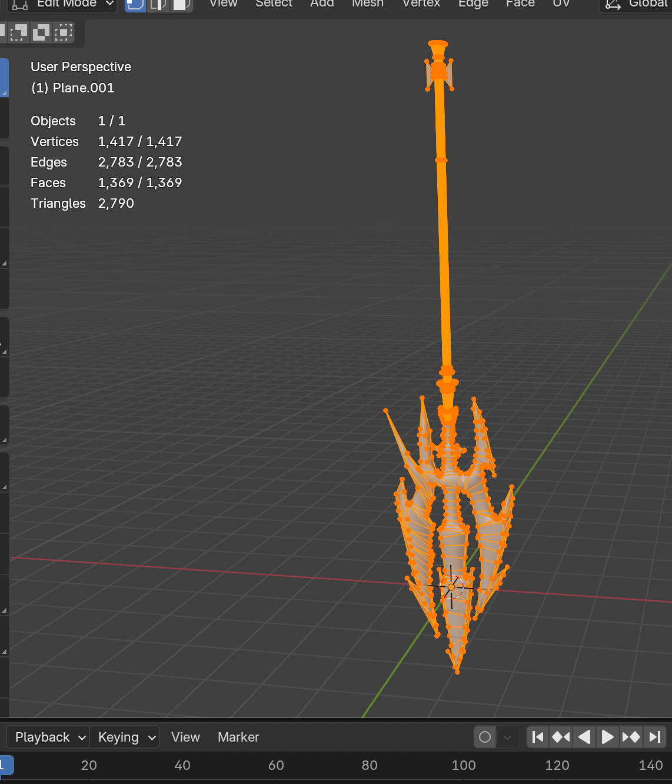Open the Playback dropdown

tap(48, 737)
